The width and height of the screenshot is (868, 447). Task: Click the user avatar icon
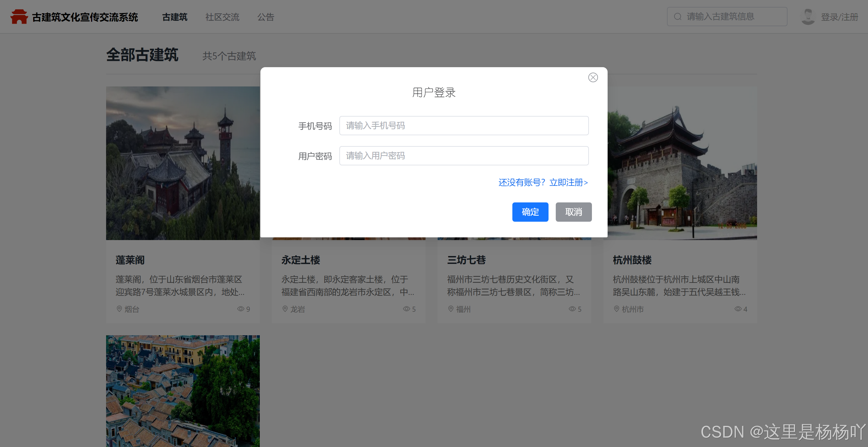(808, 17)
